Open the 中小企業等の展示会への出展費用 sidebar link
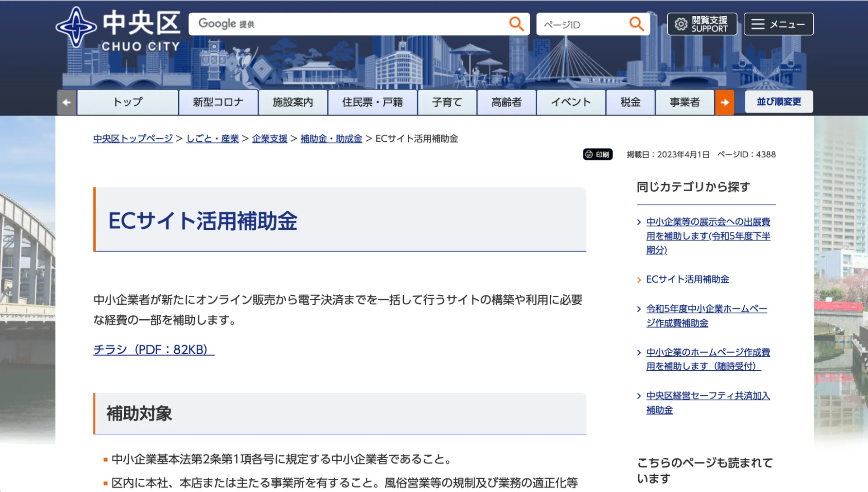Viewport: 868px width, 492px height. point(708,236)
